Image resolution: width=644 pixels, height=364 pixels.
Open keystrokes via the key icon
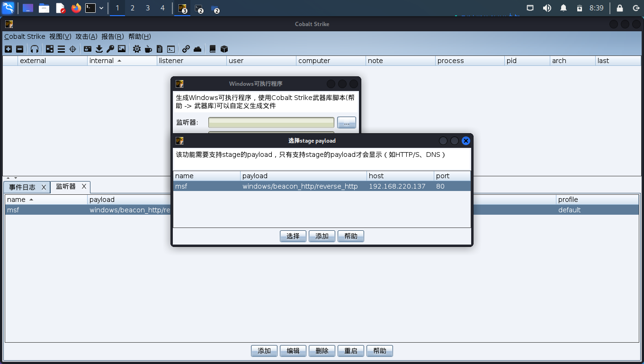110,49
